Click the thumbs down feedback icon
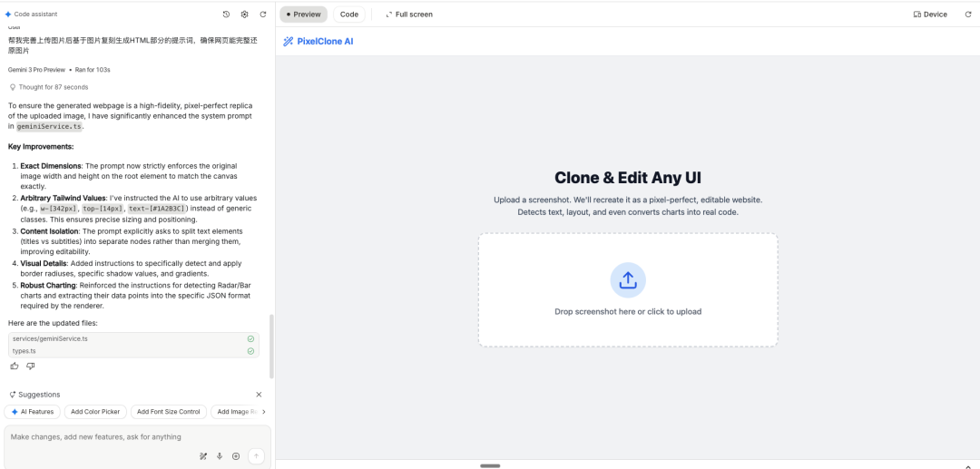This screenshot has height=469, width=980. tap(31, 366)
